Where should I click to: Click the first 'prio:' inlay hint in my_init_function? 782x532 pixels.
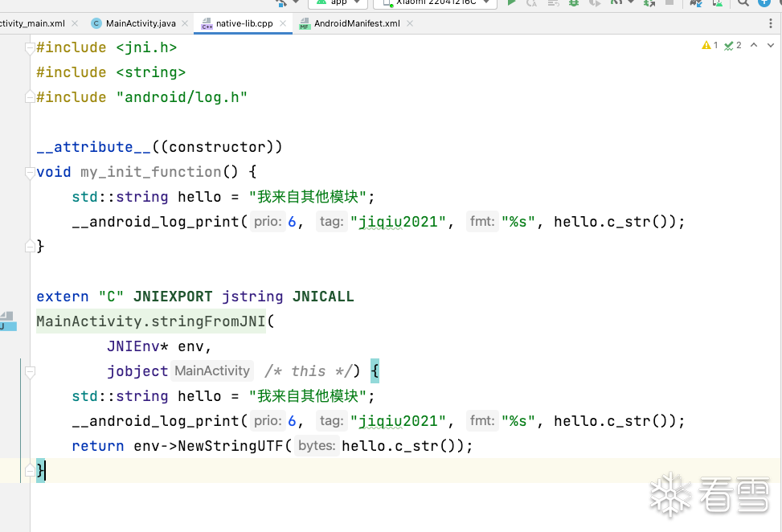[x=268, y=221]
